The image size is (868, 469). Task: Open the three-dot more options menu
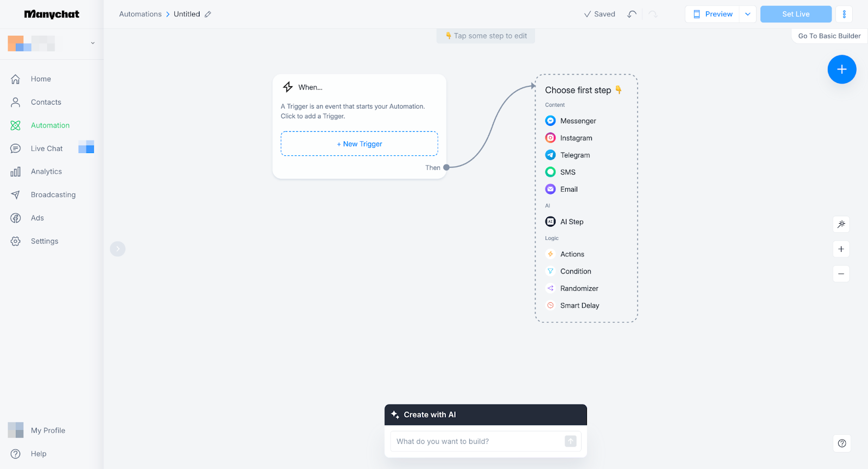[844, 14]
